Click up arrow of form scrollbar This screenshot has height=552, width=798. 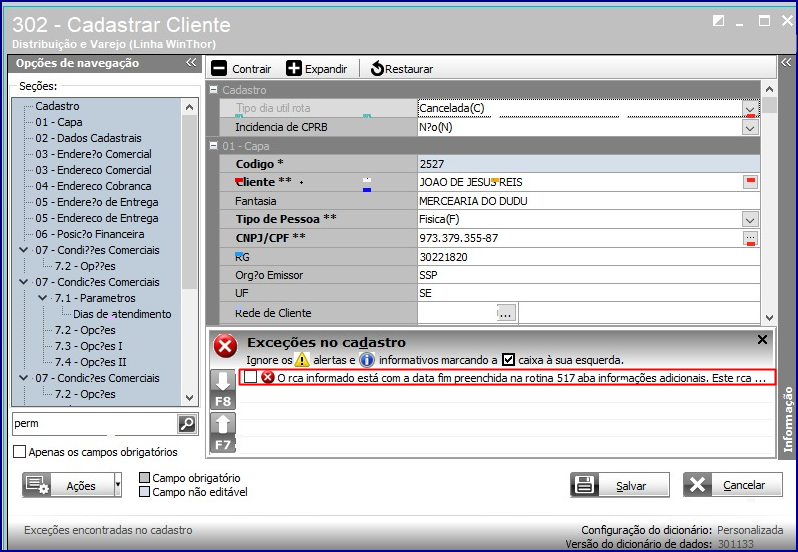tap(769, 89)
